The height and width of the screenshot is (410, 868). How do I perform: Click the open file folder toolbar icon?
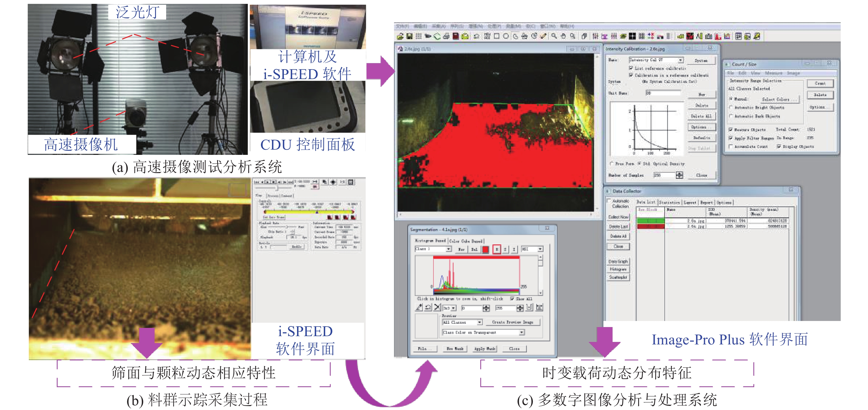(x=400, y=36)
